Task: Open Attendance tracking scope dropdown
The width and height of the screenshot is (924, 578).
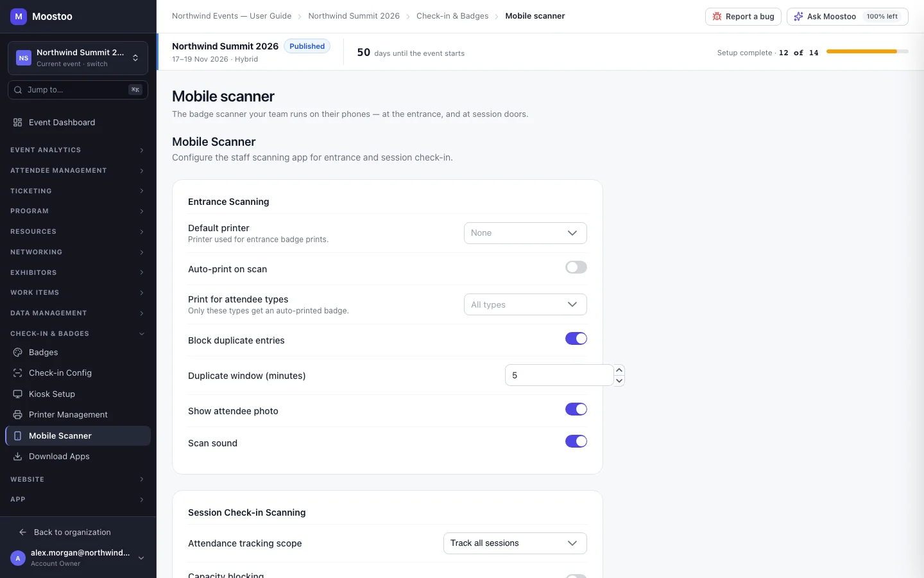Action: click(x=515, y=543)
